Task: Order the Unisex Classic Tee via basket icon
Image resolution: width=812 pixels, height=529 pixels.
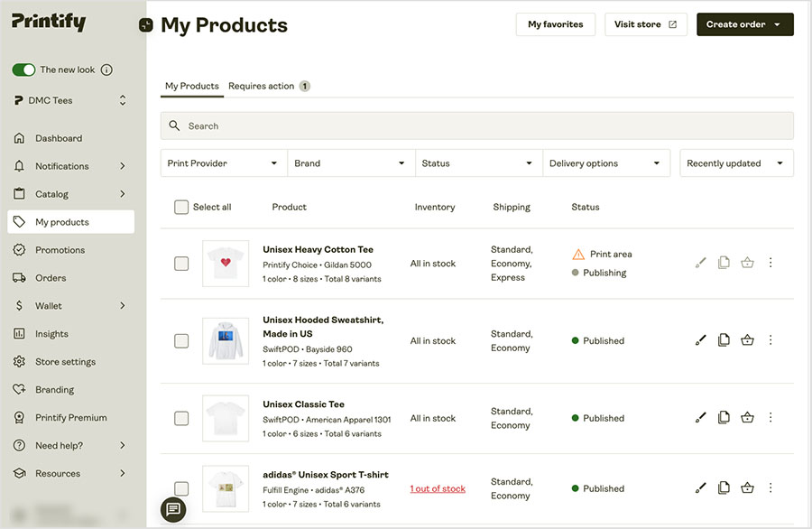Action: pos(747,417)
